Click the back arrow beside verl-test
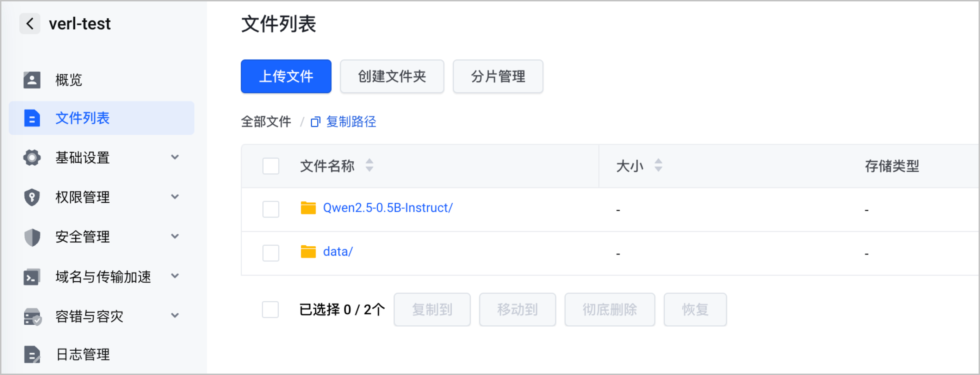 pos(30,24)
